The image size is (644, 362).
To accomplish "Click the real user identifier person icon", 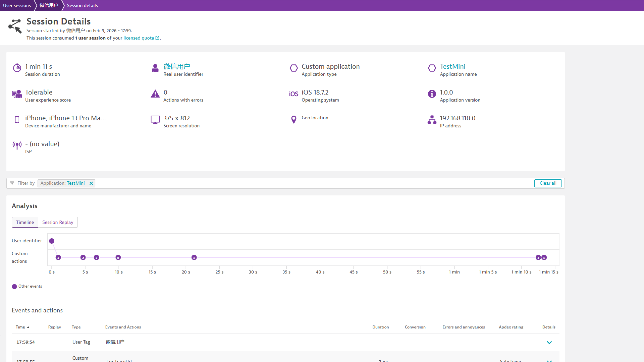I will point(155,68).
